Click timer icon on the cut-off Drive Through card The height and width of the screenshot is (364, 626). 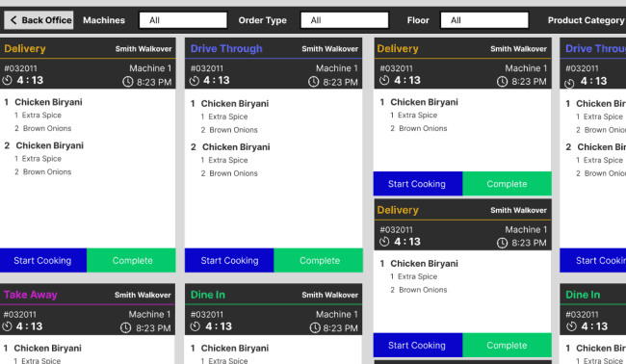point(569,84)
